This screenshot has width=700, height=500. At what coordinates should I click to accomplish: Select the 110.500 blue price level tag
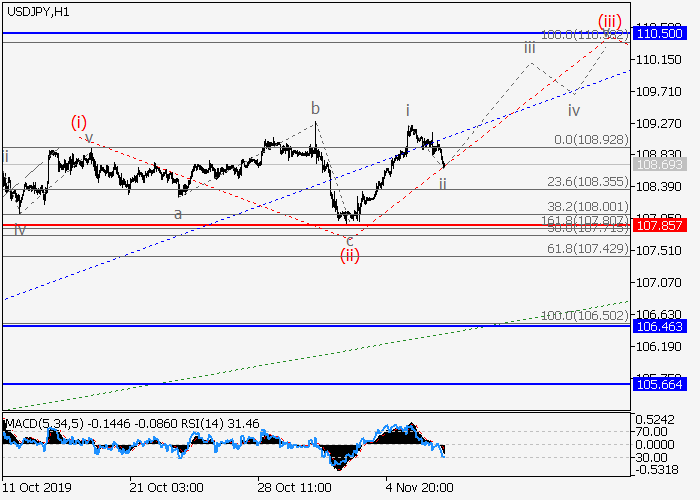pos(656,33)
